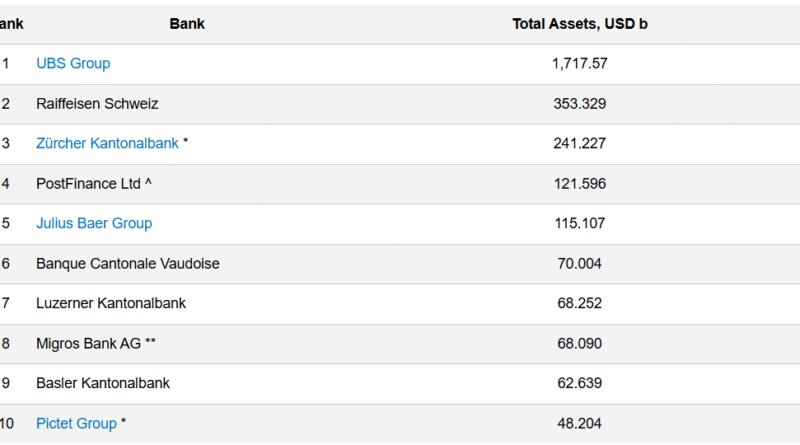Click the Basler Kantonalbank name

click(x=103, y=383)
